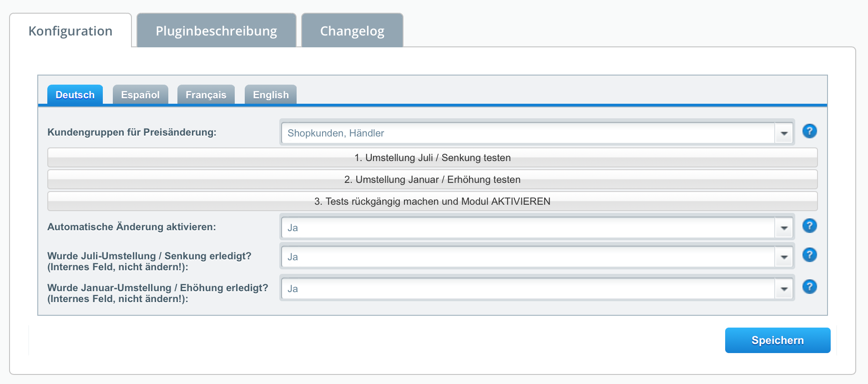Click the 'Kundengruppen für Preisänderung:' label
The height and width of the screenshot is (384, 868).
click(132, 132)
